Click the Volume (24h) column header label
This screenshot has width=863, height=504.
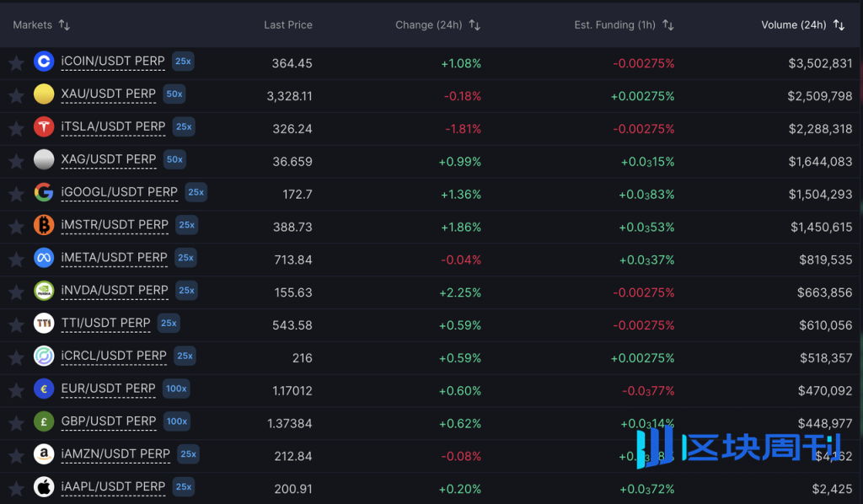point(794,24)
